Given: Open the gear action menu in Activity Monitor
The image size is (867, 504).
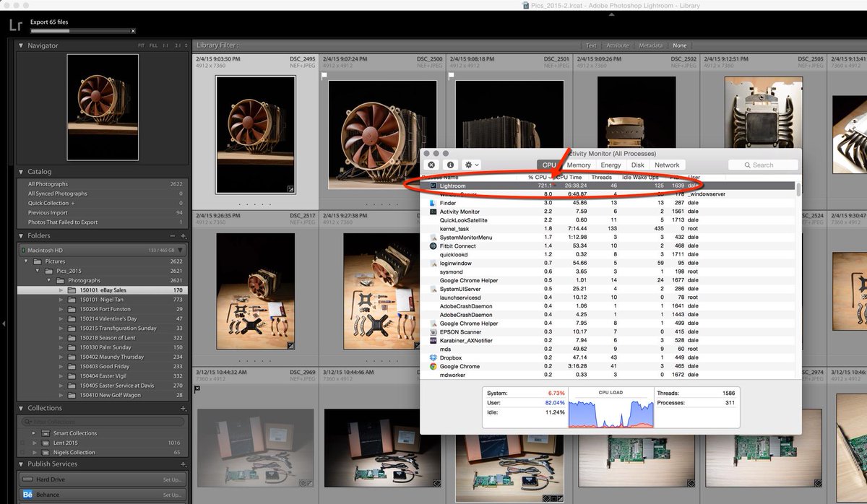Looking at the screenshot, I should pyautogui.click(x=473, y=165).
